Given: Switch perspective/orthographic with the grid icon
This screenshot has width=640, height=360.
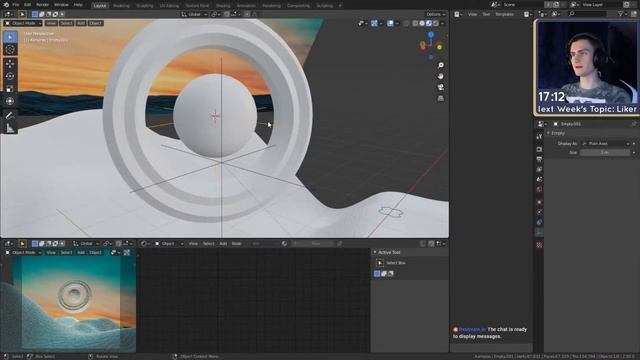Looking at the screenshot, I should click(441, 98).
